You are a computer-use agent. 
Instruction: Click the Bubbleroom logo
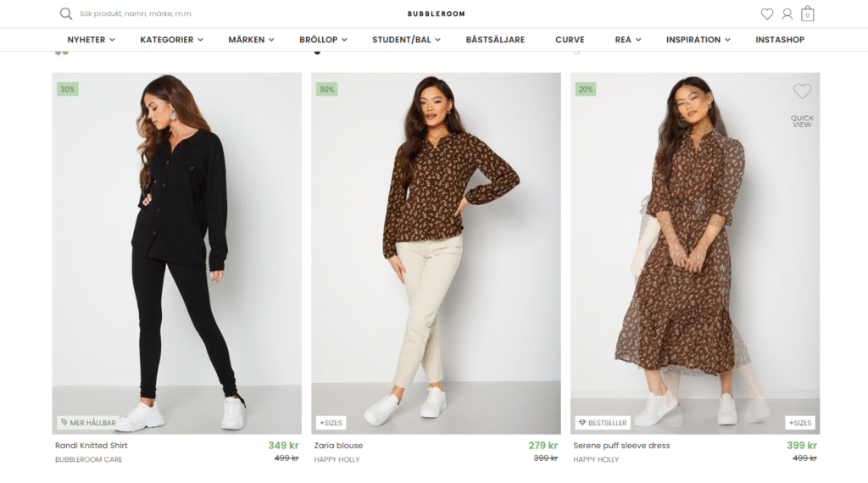(436, 14)
